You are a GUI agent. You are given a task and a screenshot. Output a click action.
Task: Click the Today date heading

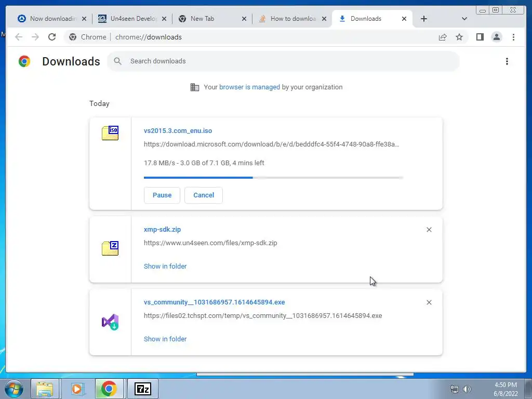click(x=99, y=103)
